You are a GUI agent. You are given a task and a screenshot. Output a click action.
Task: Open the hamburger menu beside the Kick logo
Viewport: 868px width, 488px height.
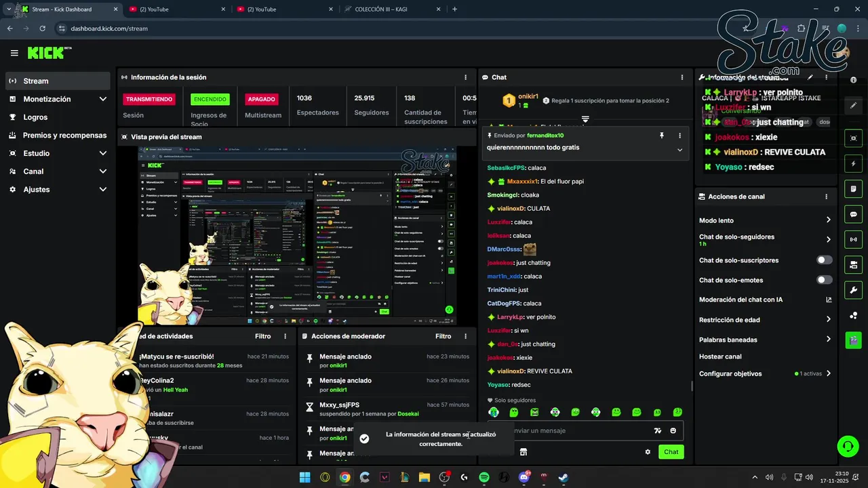14,53
